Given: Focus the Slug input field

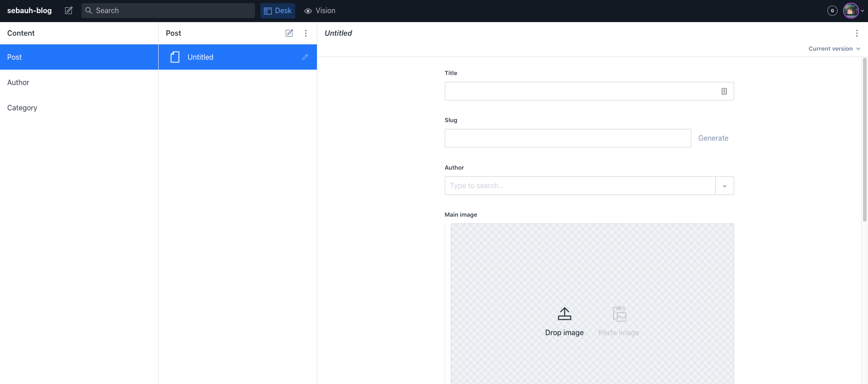Looking at the screenshot, I should pos(567,138).
